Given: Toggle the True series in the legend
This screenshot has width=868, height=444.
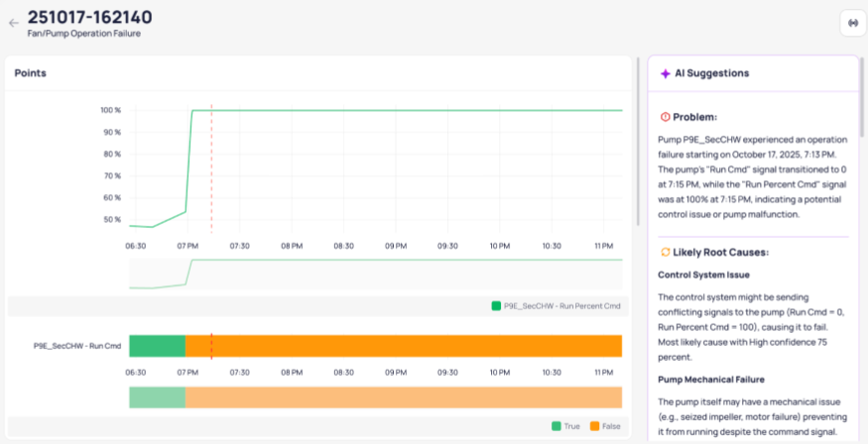Looking at the screenshot, I should pos(563,425).
